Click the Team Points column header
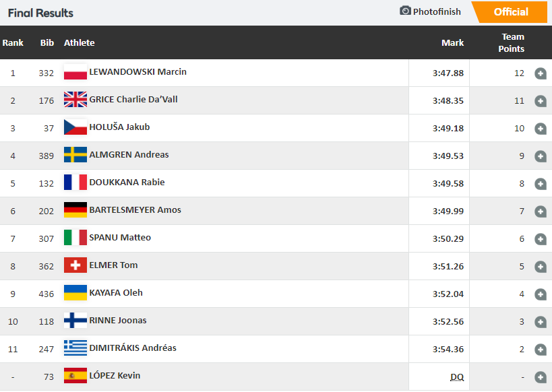This screenshot has width=552, height=392. coord(512,42)
